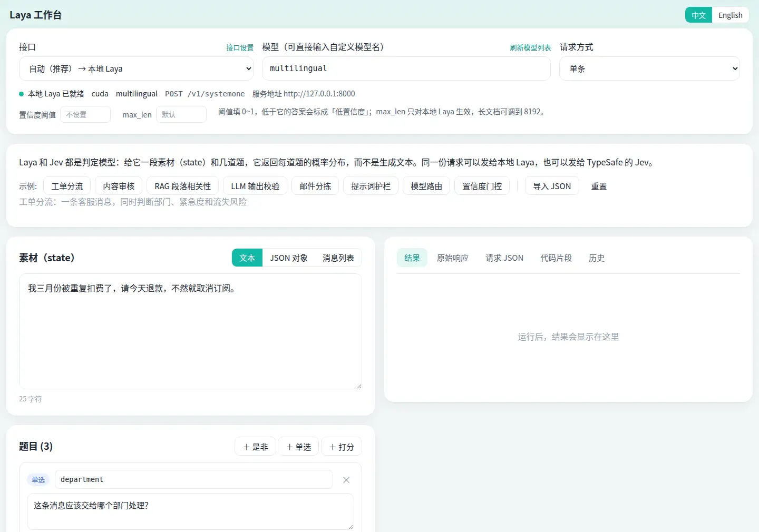This screenshot has width=759, height=532.
Task: Select 消息列表 mode for the state input
Action: click(338, 258)
